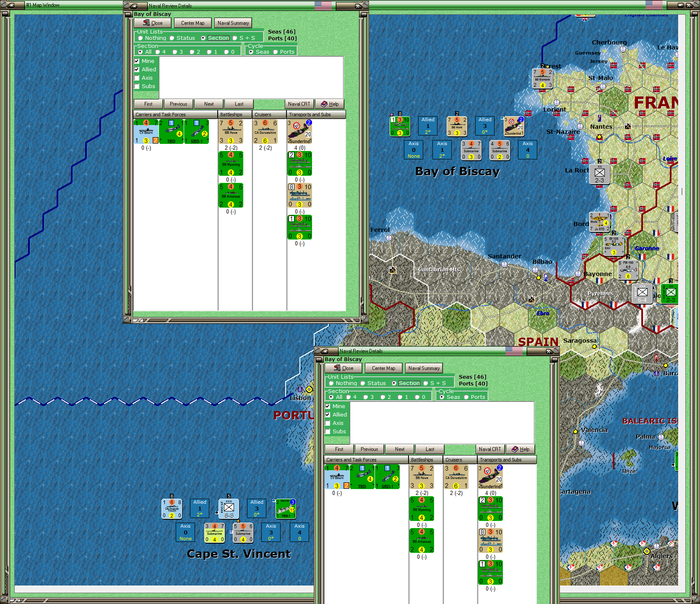Click Transports and Subs header in lower window

pyautogui.click(x=507, y=460)
